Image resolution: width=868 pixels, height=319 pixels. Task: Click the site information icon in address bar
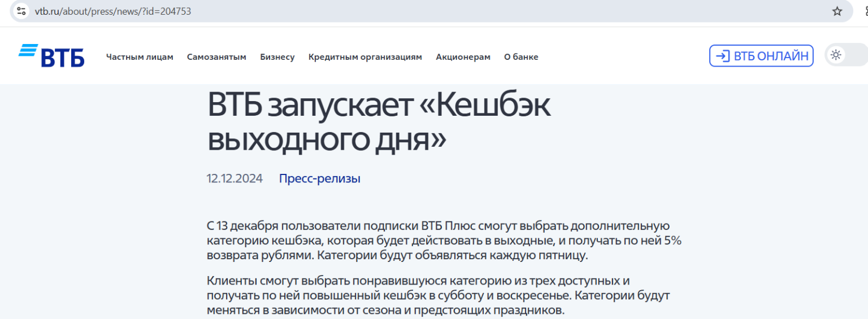(x=21, y=11)
